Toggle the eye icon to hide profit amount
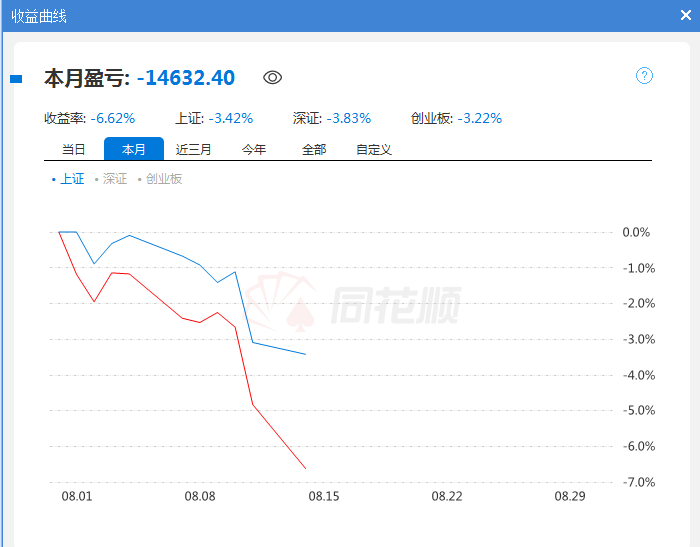Image resolution: width=700 pixels, height=547 pixels. pyautogui.click(x=273, y=77)
